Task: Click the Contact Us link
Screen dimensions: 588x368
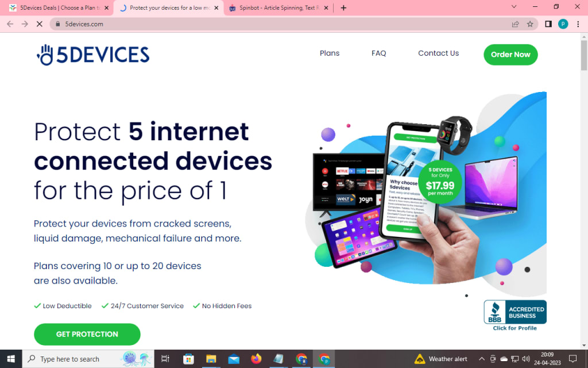Action: pyautogui.click(x=438, y=53)
